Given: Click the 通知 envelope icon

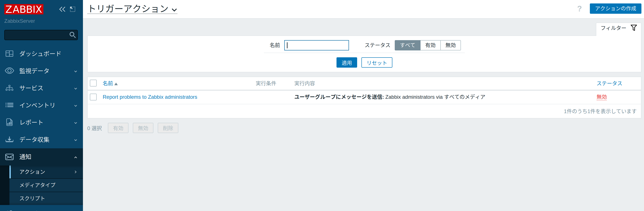Looking at the screenshot, I should [x=9, y=157].
